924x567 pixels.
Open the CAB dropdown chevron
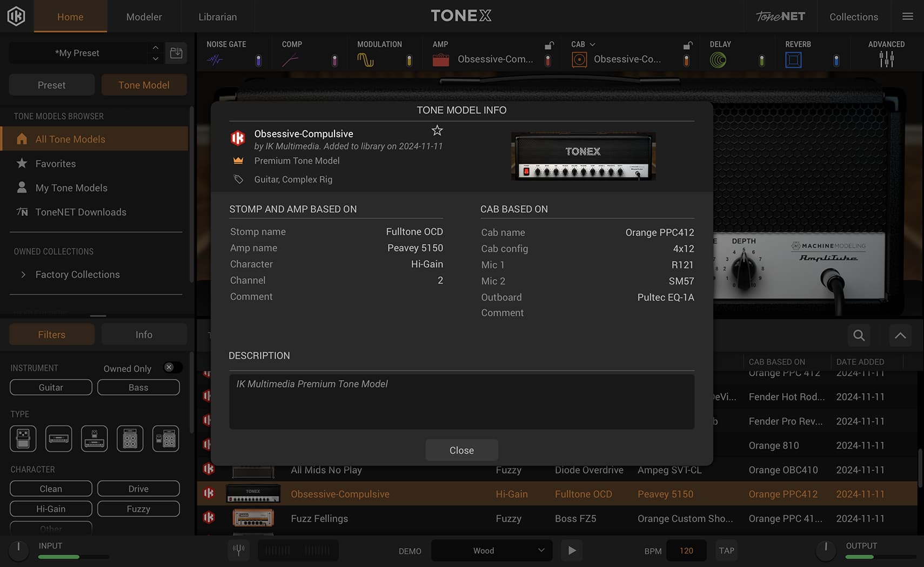pos(593,44)
